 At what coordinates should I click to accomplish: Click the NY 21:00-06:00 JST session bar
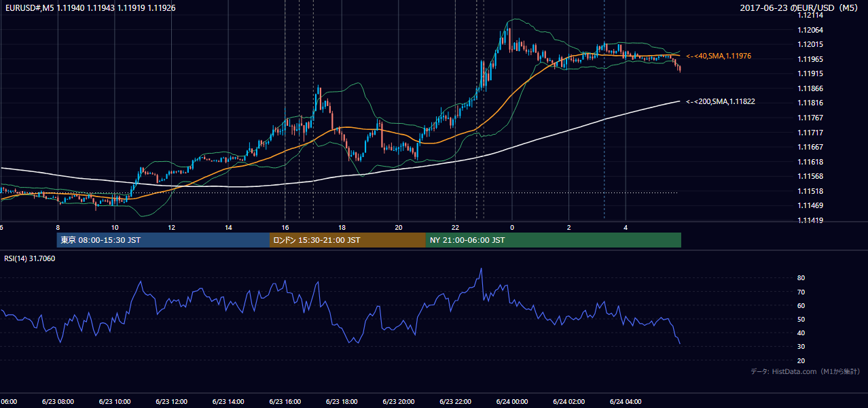[554, 240]
